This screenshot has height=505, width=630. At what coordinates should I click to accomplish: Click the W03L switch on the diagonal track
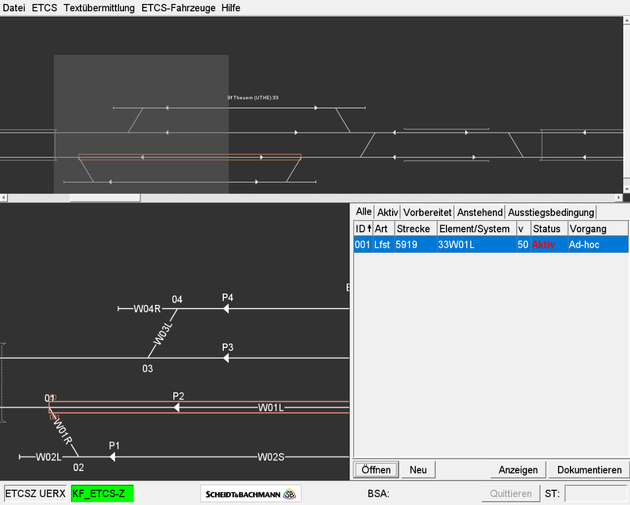pyautogui.click(x=162, y=334)
